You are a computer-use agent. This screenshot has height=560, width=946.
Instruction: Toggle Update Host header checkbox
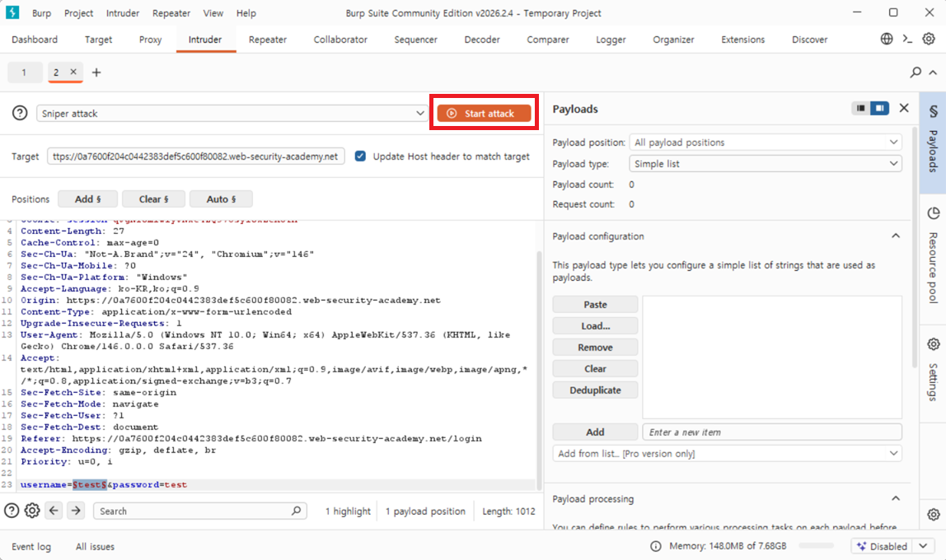pos(360,156)
